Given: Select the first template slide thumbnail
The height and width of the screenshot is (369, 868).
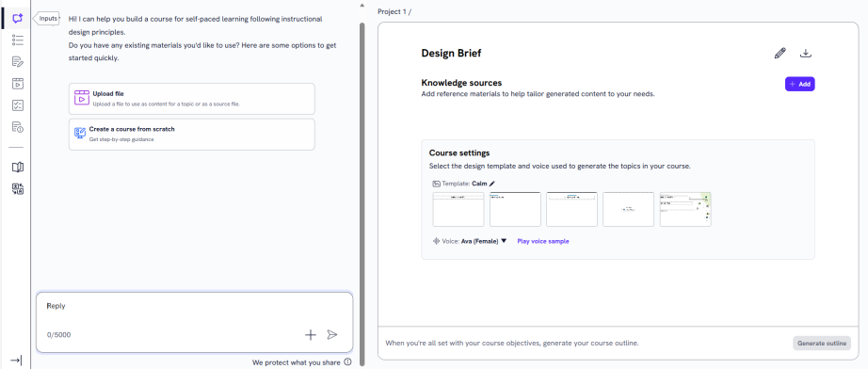Looking at the screenshot, I should point(458,209).
